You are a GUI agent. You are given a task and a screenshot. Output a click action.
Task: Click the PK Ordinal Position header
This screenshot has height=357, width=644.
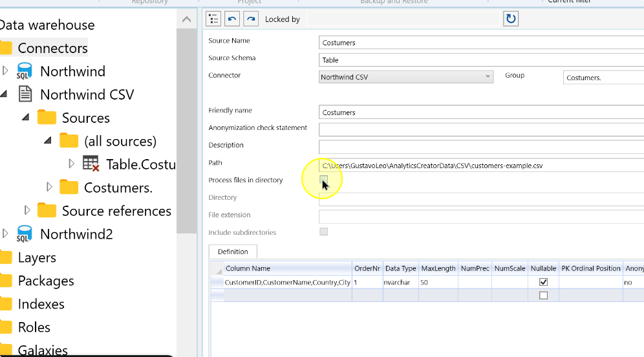(x=590, y=268)
